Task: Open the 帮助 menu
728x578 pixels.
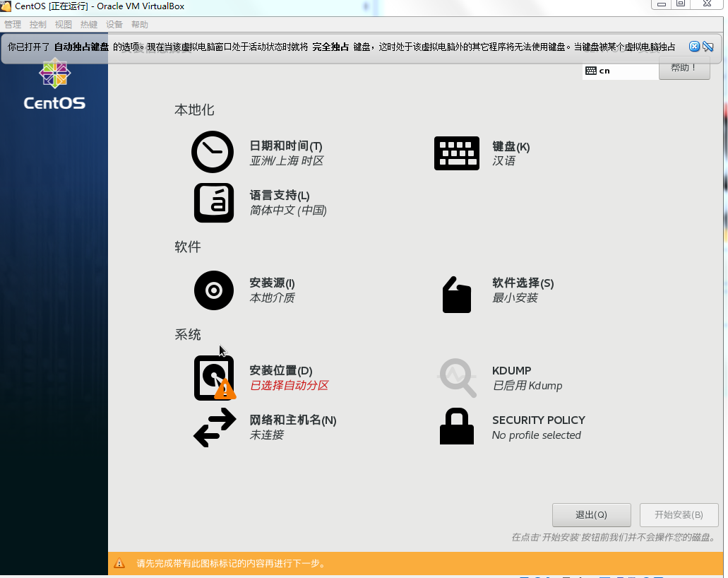Action: tap(140, 25)
